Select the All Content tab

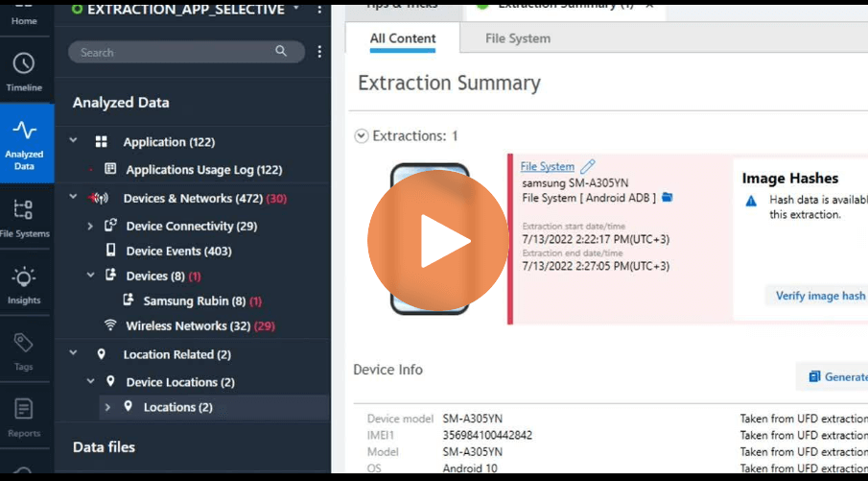pos(403,38)
